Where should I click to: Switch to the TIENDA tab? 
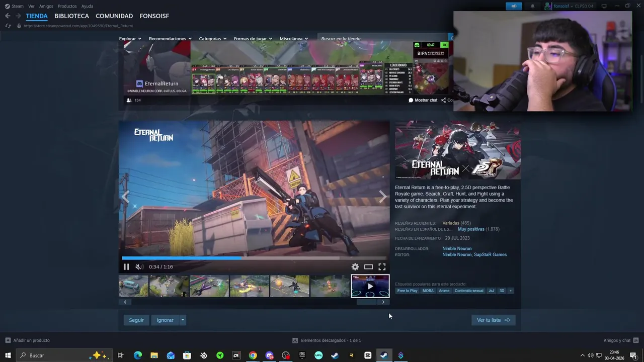click(37, 16)
